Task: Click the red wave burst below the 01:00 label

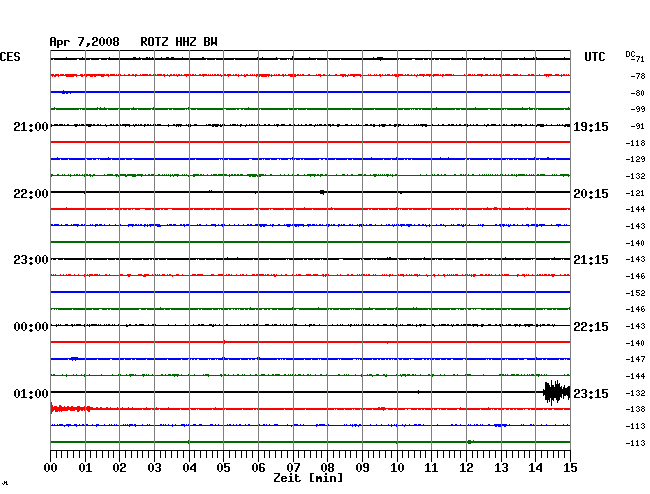Action: (x=70, y=409)
